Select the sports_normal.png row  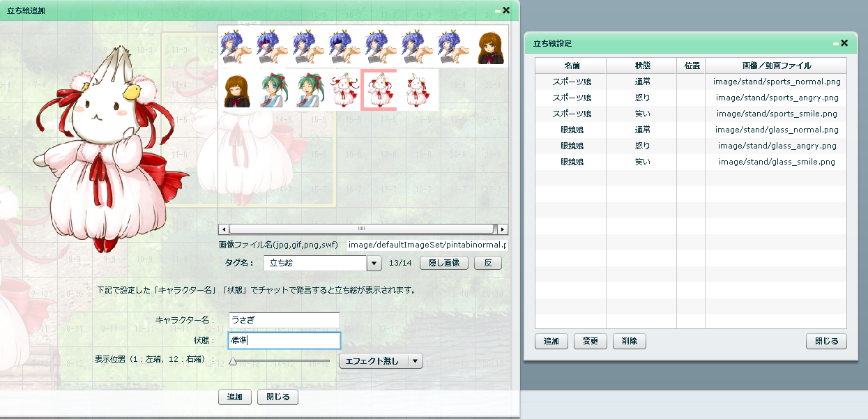(691, 82)
